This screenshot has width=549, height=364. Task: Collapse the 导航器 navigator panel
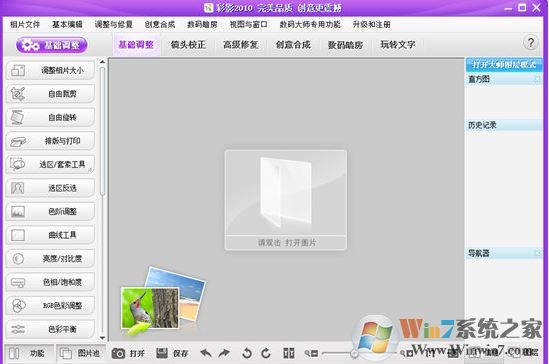click(537, 253)
